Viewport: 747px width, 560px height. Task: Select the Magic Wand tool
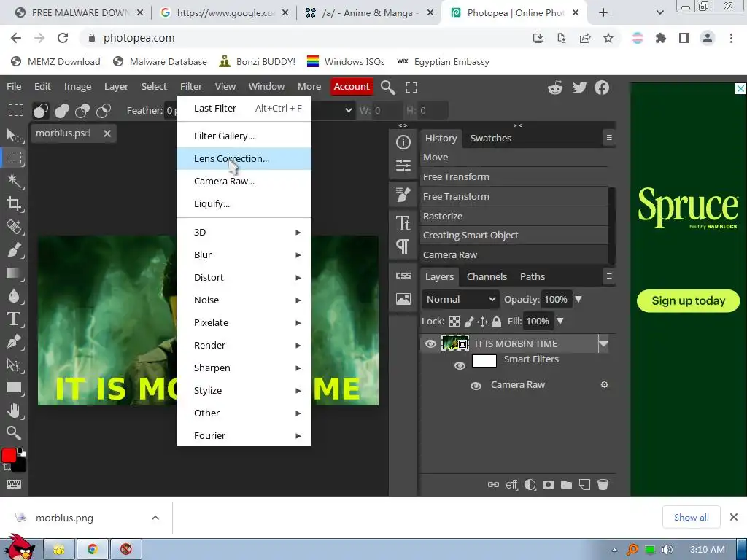tap(14, 181)
